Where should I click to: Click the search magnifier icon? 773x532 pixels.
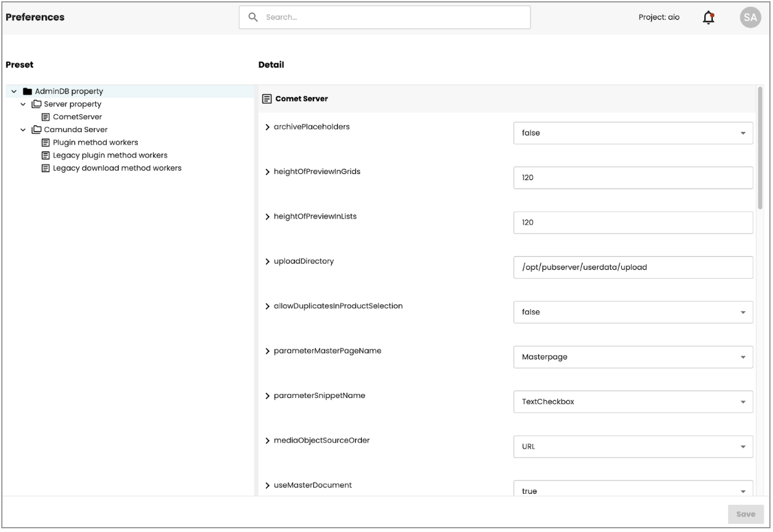(253, 17)
